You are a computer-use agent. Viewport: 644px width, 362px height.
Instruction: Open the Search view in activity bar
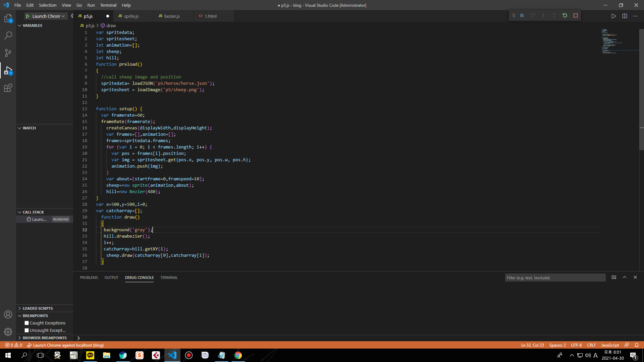coord(8,36)
